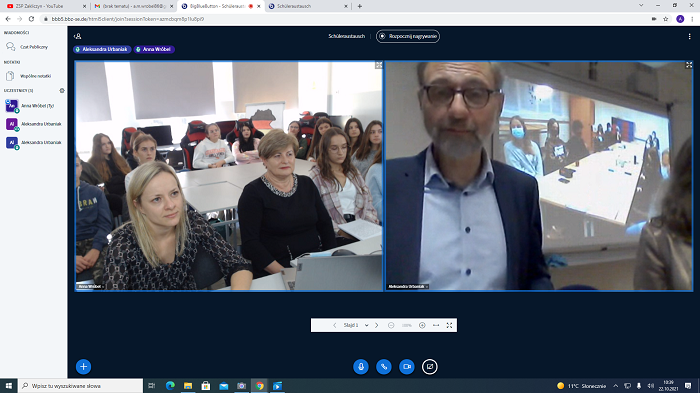
Task: Open camera permission indicator in address bar
Action: 654,19
